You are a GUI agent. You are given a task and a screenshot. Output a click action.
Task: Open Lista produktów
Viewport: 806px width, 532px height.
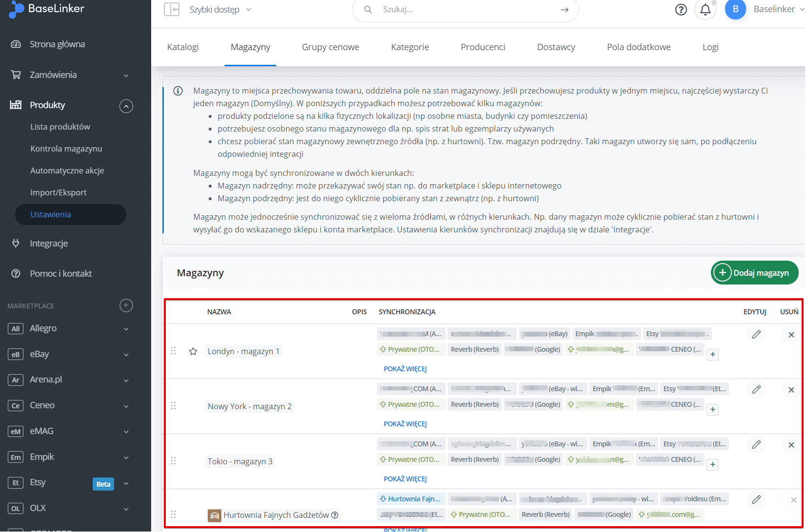tap(60, 127)
